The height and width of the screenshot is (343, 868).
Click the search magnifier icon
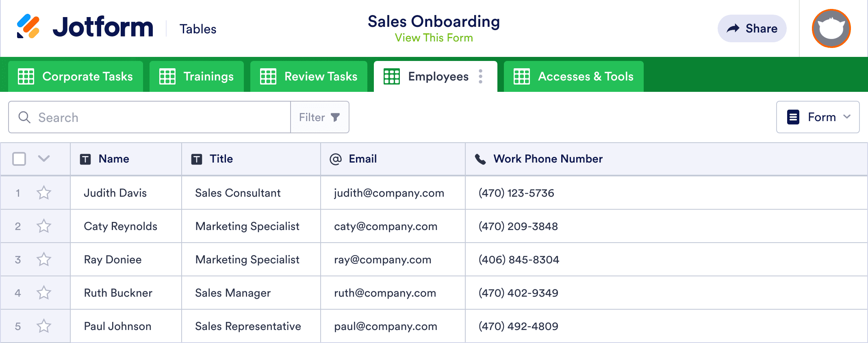tap(24, 117)
